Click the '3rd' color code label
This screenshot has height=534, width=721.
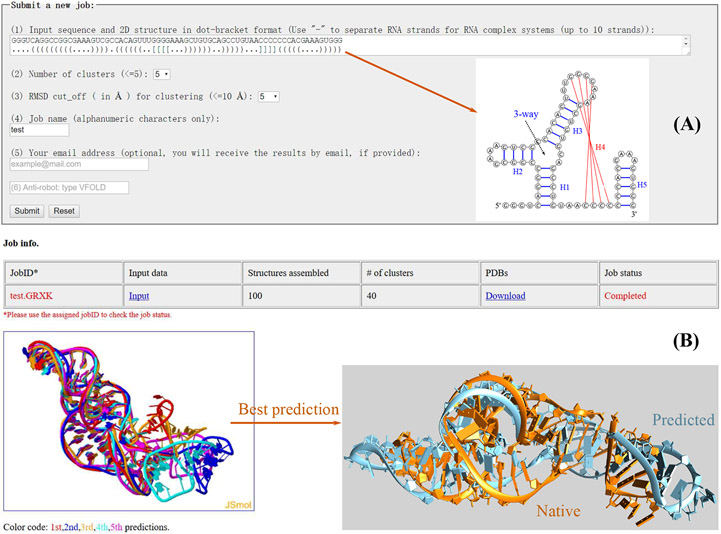pos(86,527)
